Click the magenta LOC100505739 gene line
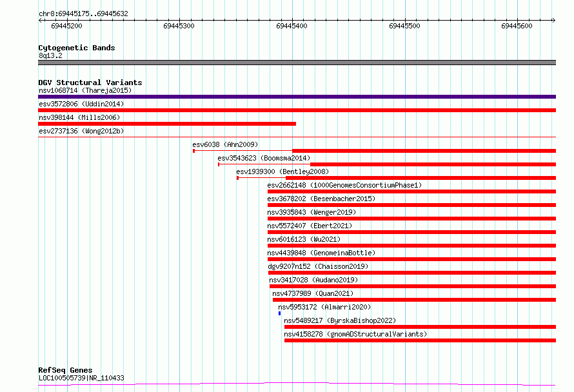The image size is (574, 392). click(x=297, y=384)
